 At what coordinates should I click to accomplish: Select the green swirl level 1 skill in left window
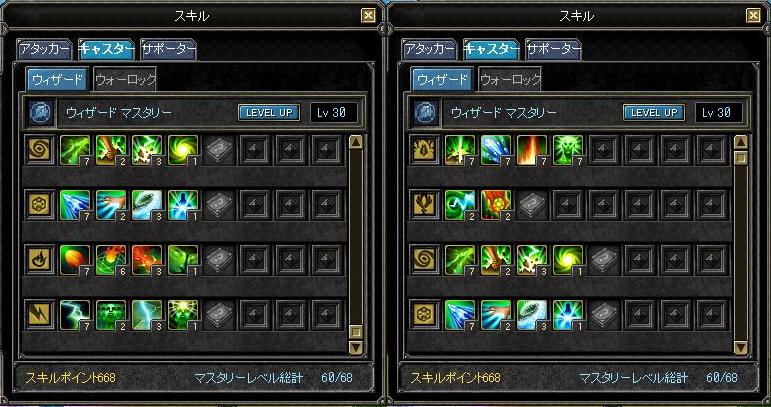pyautogui.click(x=183, y=150)
